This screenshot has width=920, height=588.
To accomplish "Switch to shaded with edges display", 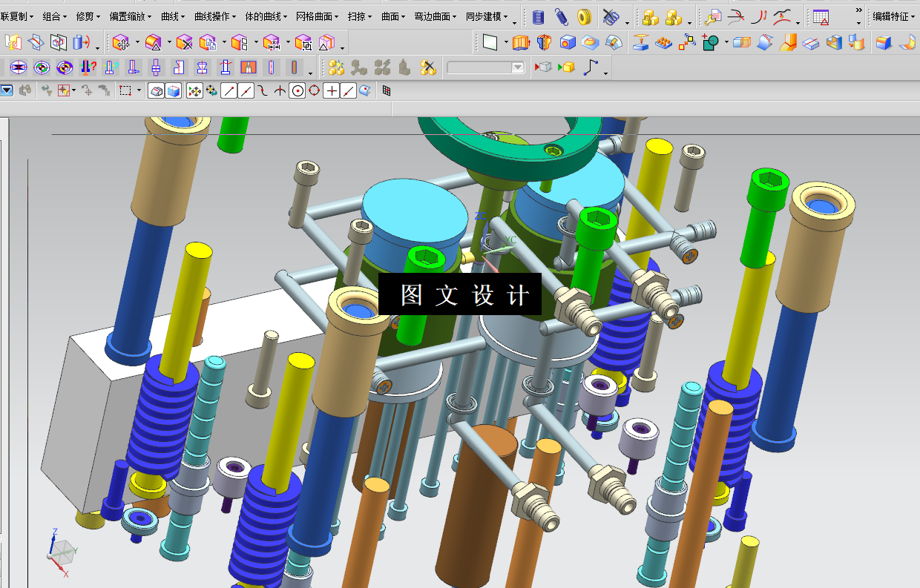I will (174, 91).
